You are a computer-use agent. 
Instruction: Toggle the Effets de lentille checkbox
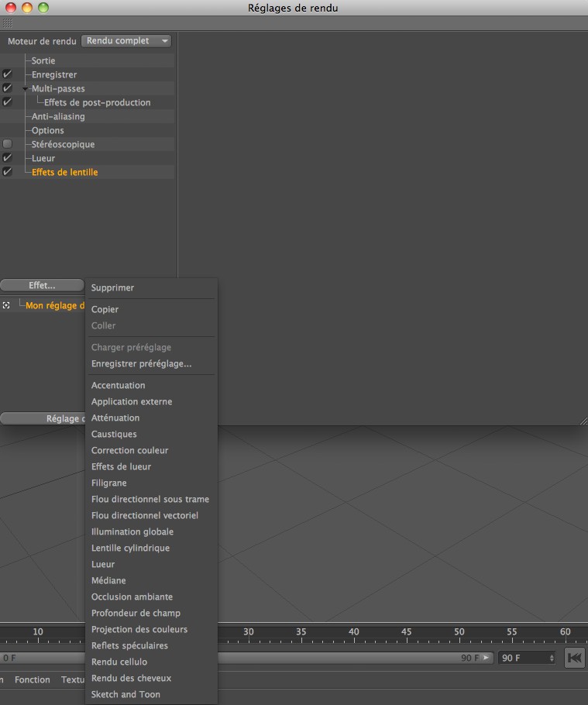7,172
